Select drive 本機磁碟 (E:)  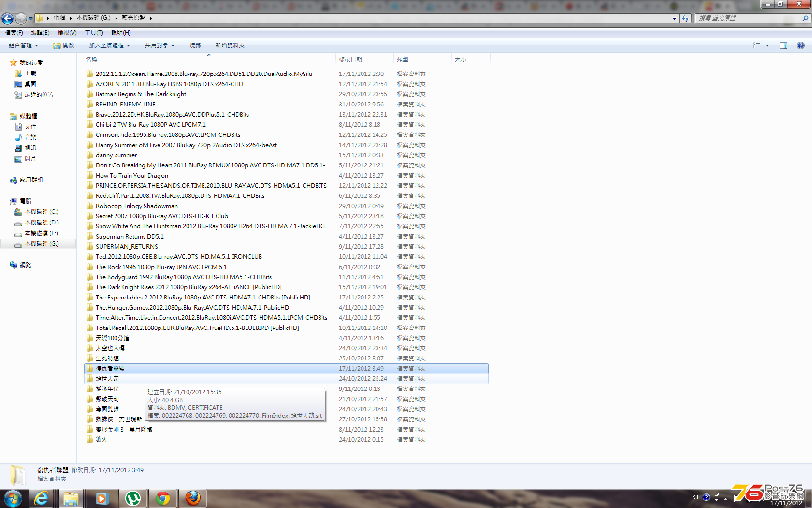click(37, 233)
